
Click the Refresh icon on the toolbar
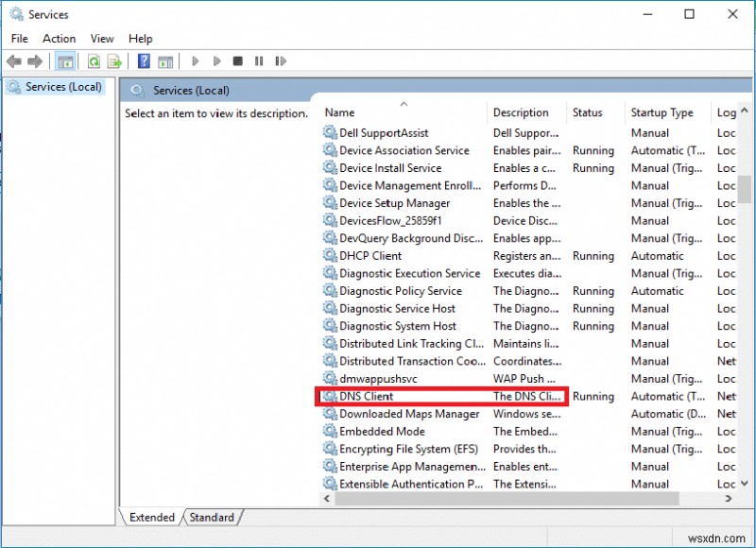click(x=94, y=60)
